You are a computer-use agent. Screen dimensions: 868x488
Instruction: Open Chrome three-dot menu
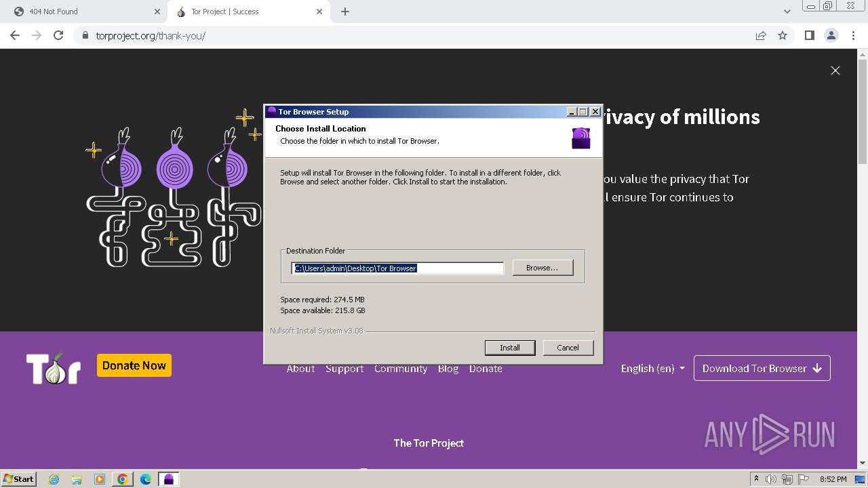click(853, 35)
